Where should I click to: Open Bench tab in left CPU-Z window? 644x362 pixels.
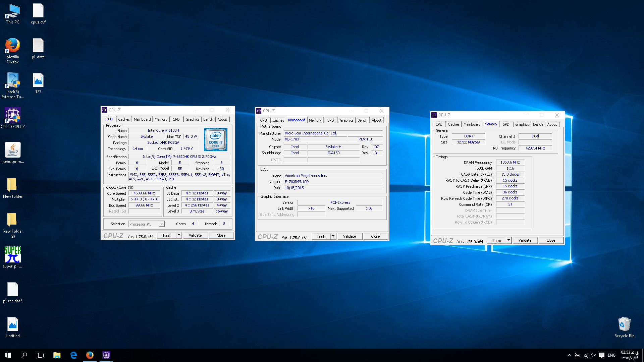coord(208,119)
